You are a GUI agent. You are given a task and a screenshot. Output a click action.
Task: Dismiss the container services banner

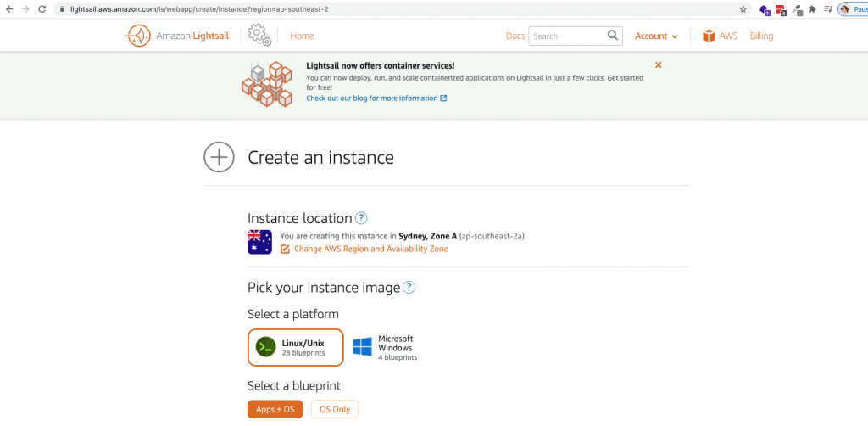coord(659,65)
